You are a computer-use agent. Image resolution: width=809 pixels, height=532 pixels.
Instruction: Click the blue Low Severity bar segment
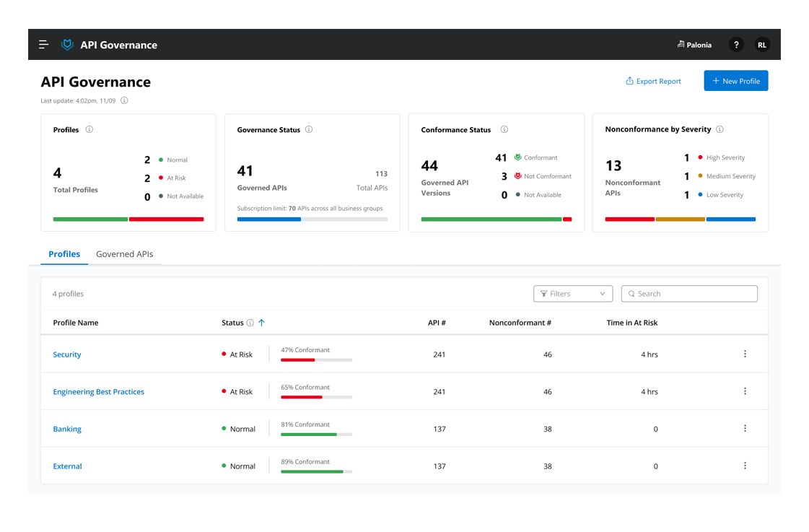point(730,219)
